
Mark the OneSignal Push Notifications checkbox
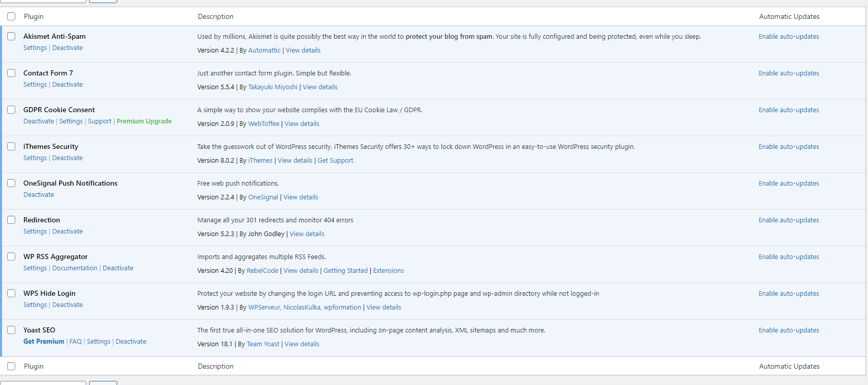[x=11, y=183]
